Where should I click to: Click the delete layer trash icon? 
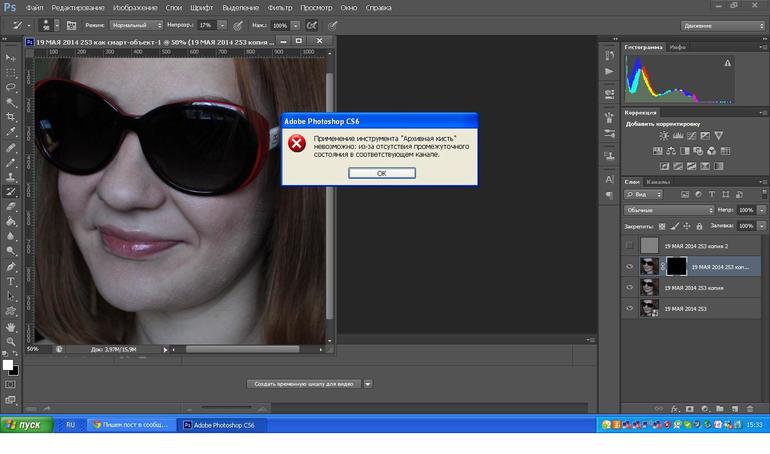pyautogui.click(x=749, y=408)
